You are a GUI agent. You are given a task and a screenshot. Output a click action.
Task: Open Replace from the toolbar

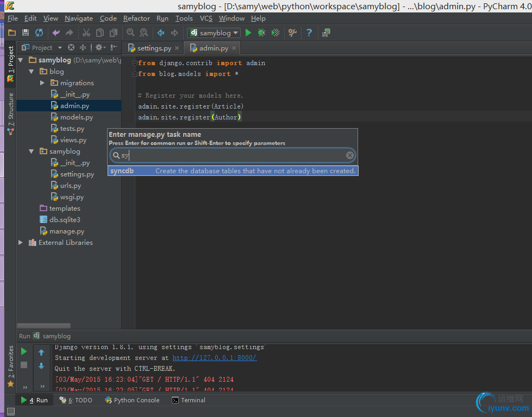[144, 33]
